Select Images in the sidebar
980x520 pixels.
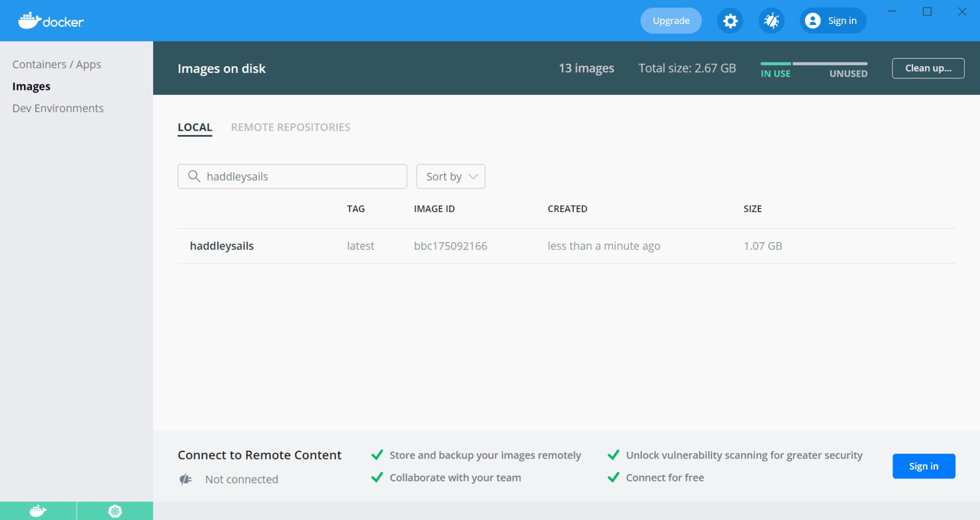[31, 86]
